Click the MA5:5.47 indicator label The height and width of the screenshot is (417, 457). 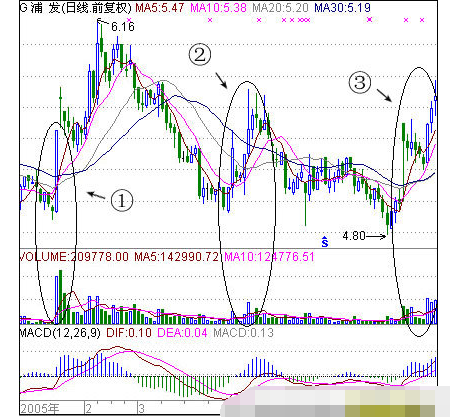point(159,8)
